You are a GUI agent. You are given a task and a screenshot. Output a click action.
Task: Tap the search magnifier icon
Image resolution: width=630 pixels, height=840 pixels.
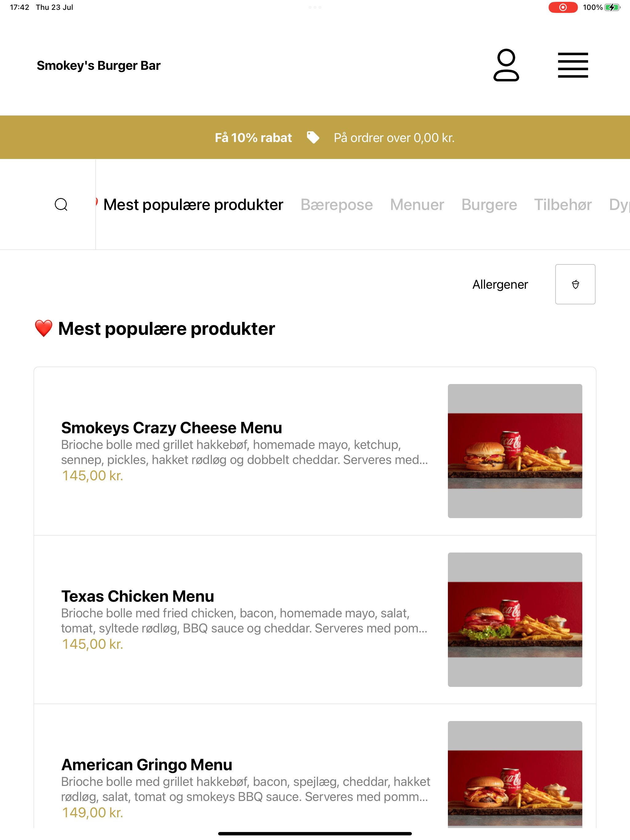point(61,204)
